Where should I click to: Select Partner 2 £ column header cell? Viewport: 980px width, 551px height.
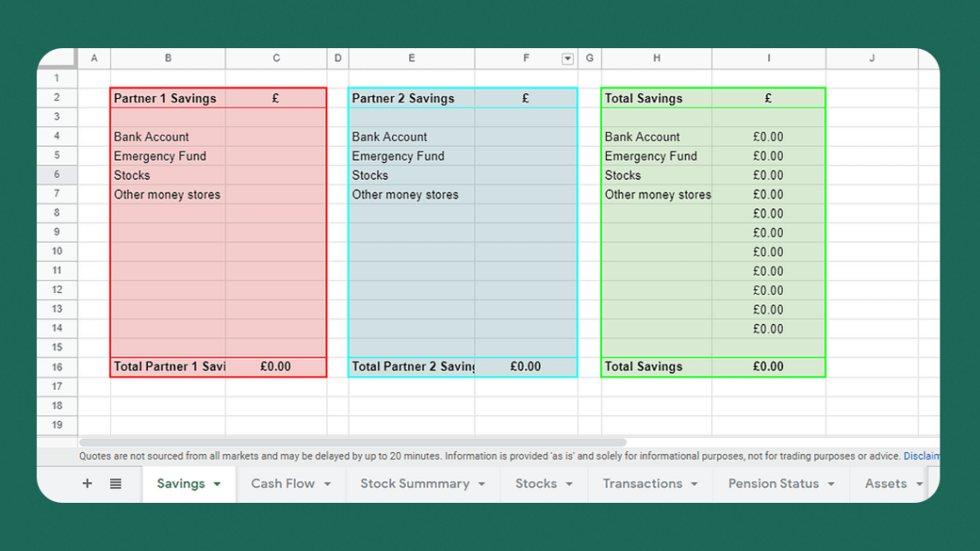pos(525,98)
